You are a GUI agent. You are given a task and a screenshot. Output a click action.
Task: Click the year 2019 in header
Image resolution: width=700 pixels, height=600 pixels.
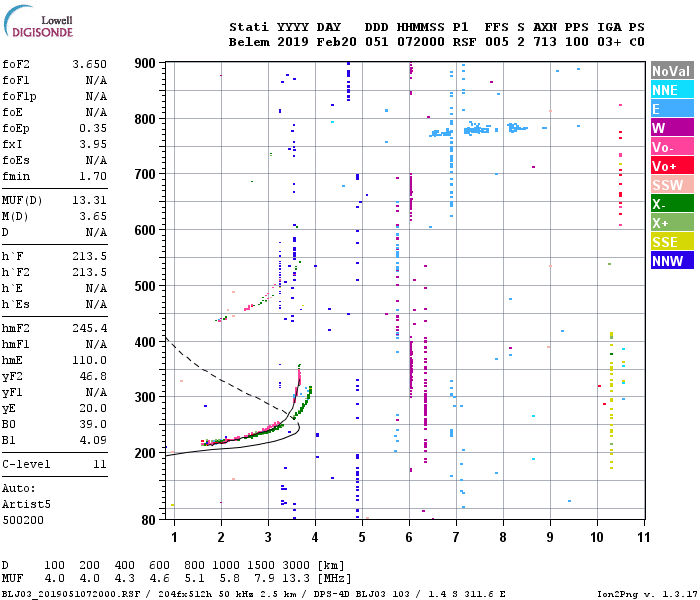click(293, 42)
